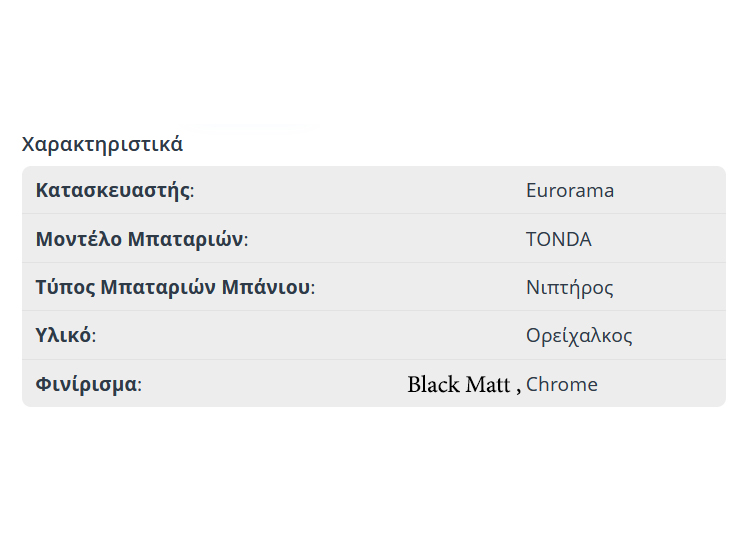Open the Eurorama manufacturer value
The height and width of the screenshot is (537, 737).
coord(569,190)
